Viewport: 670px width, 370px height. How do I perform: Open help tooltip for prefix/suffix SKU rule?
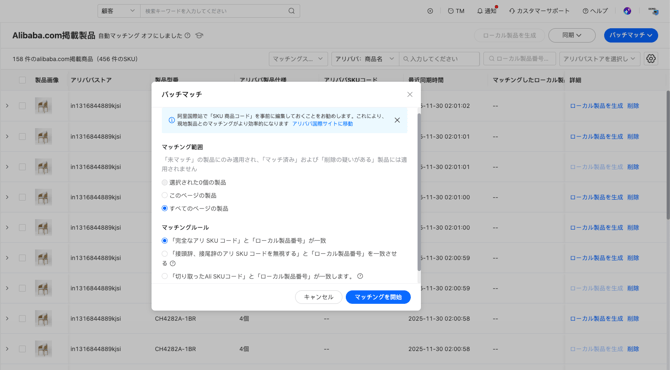click(x=173, y=263)
